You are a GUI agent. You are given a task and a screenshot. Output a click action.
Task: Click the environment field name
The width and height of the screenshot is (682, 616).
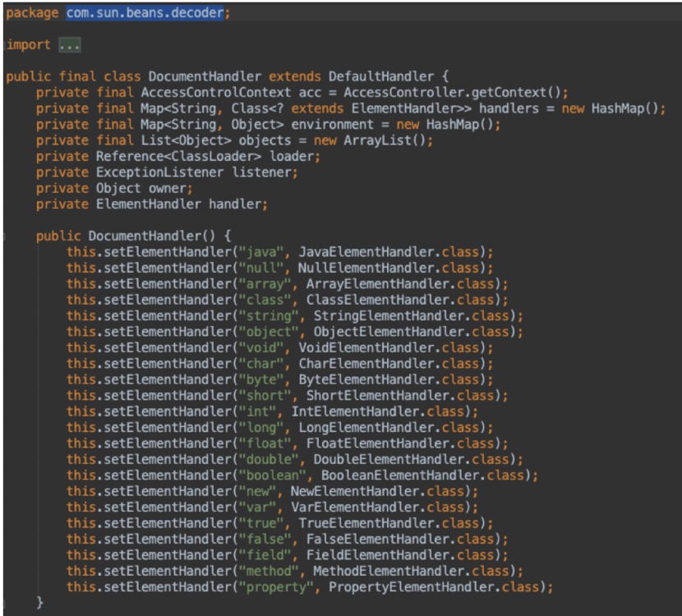coord(332,125)
